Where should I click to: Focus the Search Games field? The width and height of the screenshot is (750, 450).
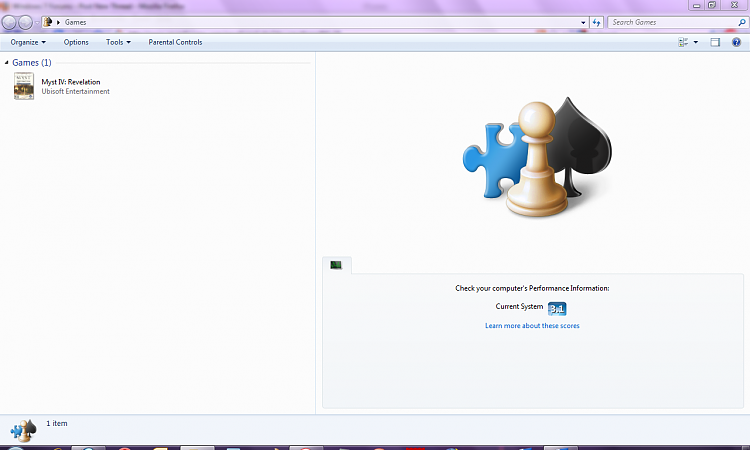672,22
